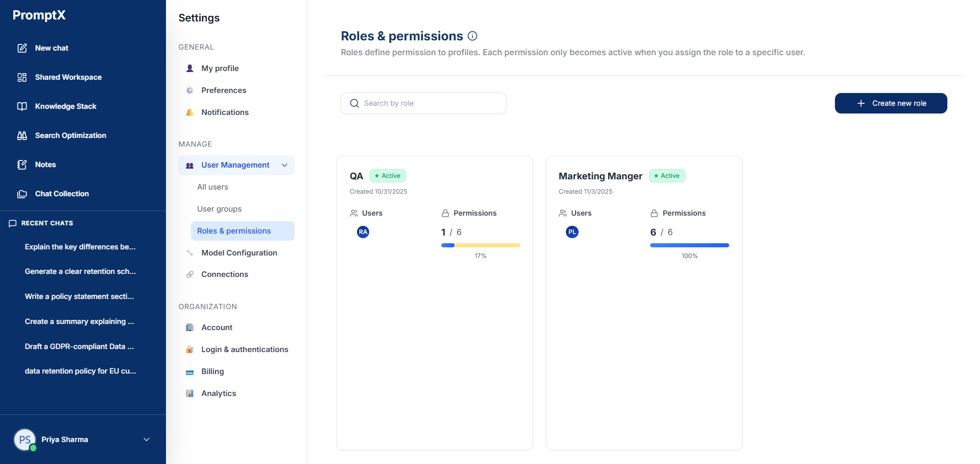Screen dimensions: 980x464
Task: Click "Created 11/3/2025" on Marketing Manger card
Action: 585,192
